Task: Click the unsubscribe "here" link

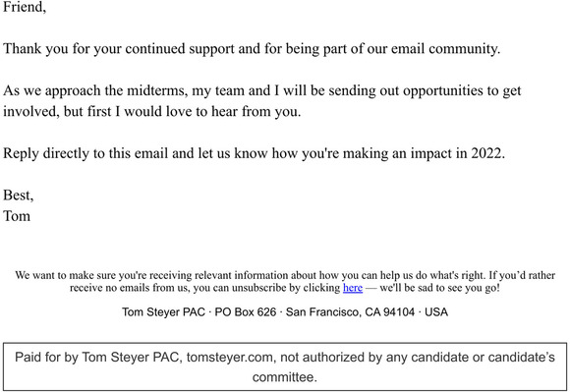Action: pyautogui.click(x=353, y=288)
